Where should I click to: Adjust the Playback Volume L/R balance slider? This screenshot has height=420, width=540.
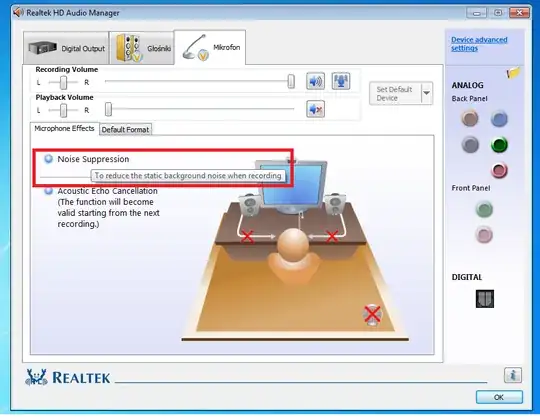point(63,110)
